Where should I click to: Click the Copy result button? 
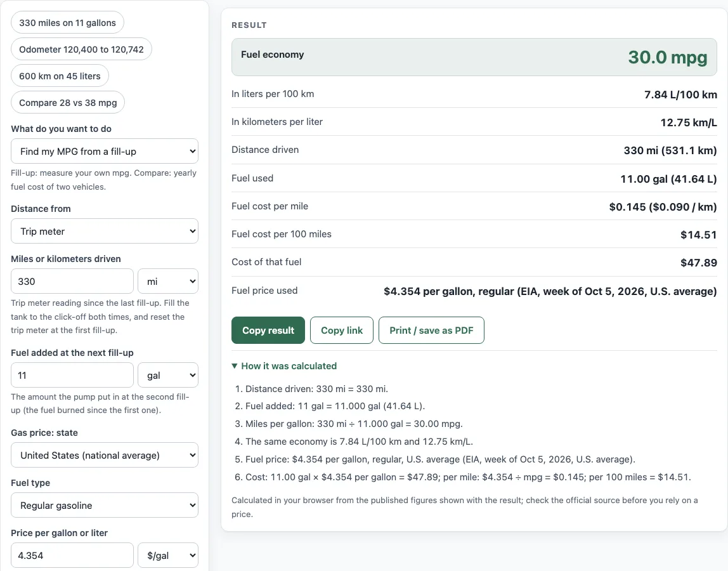(268, 331)
